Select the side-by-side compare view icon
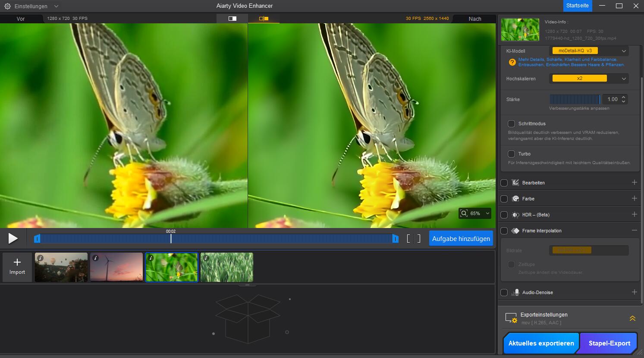 tap(264, 19)
